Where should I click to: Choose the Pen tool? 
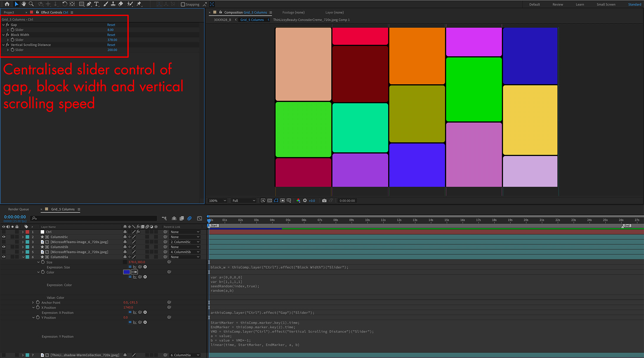coord(89,4)
